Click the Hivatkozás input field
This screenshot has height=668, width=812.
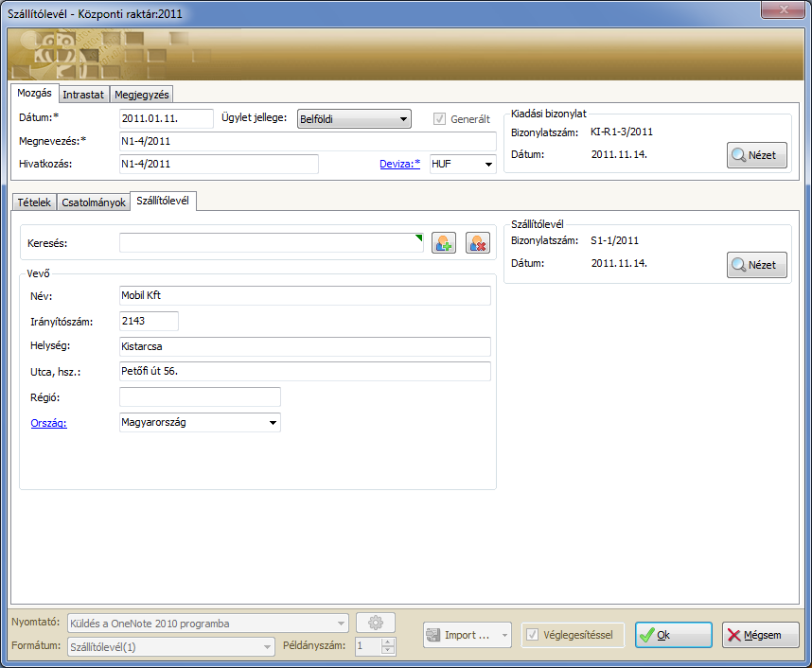[219, 164]
